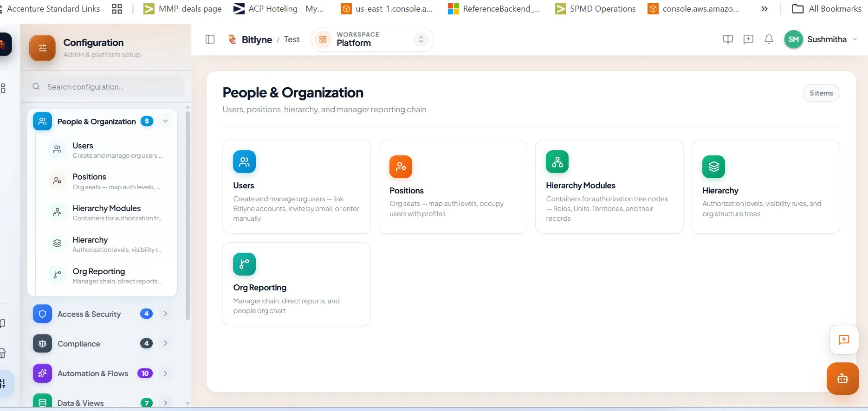Screen dimensions: 868x411
Task: Open the Positions card title
Action: pyautogui.click(x=407, y=191)
